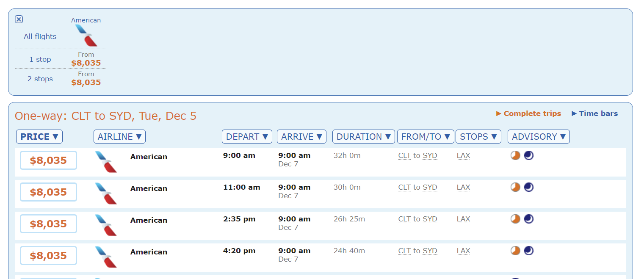Sort flights by the ADVISORY column
This screenshot has height=279, width=644.
pyautogui.click(x=539, y=137)
